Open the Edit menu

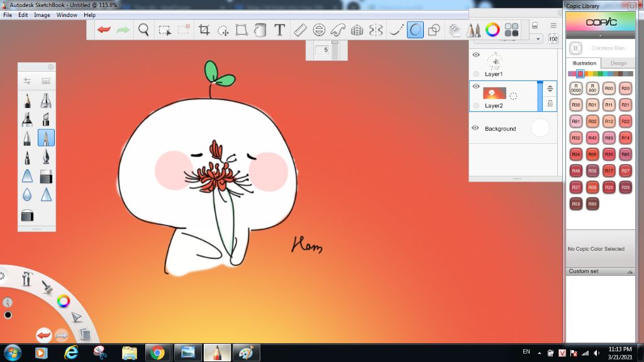pyautogui.click(x=23, y=15)
